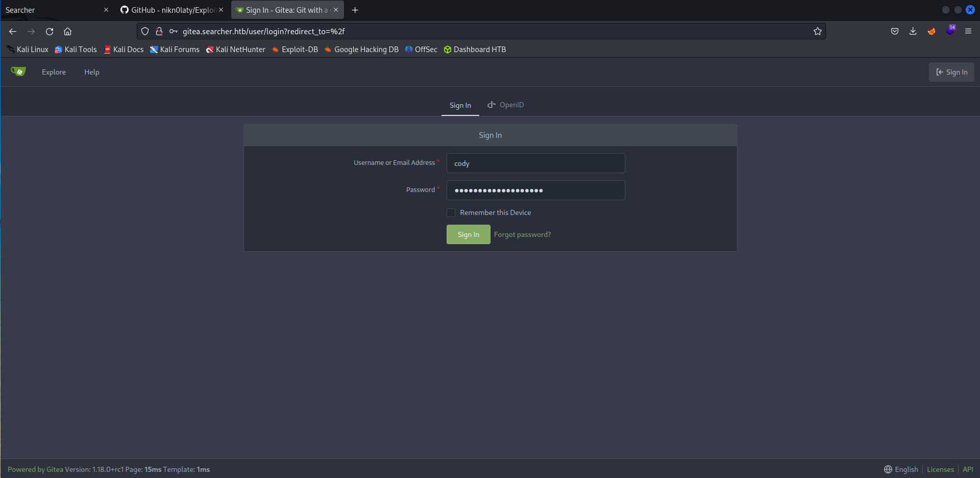Open Firefox hamburger application menu
The image size is (980, 478).
click(x=968, y=32)
